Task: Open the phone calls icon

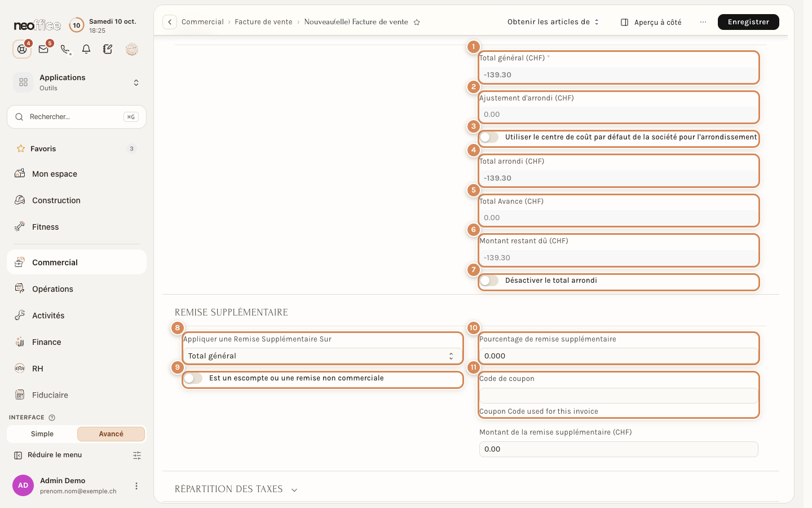Action: click(65, 50)
